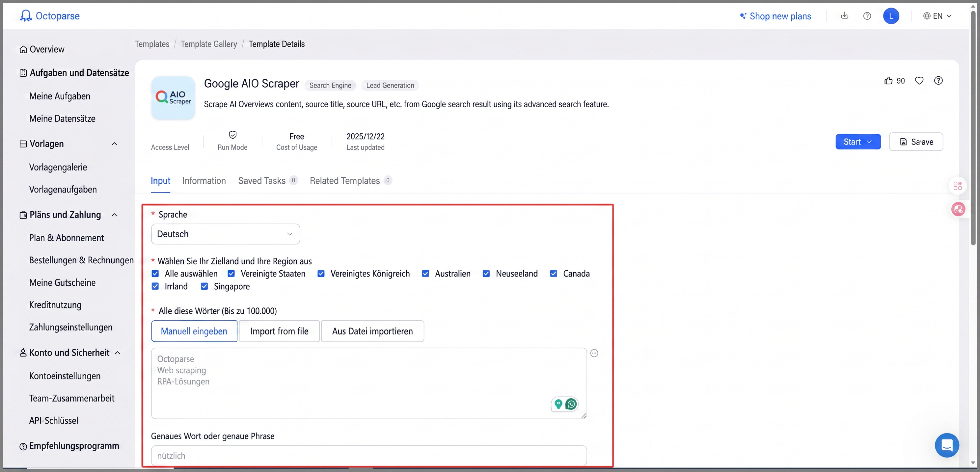This screenshot has height=472, width=980.
Task: Toggle the Singapore checkbox
Action: pos(204,286)
